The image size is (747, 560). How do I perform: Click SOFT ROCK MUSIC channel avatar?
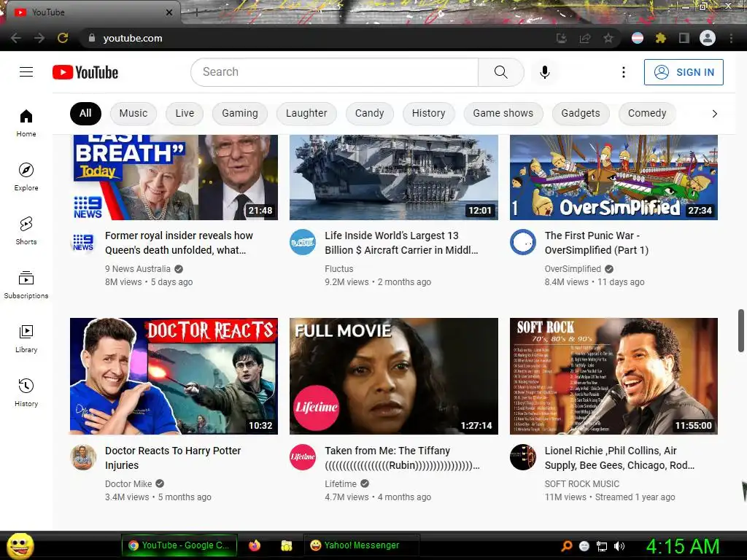coord(523,457)
